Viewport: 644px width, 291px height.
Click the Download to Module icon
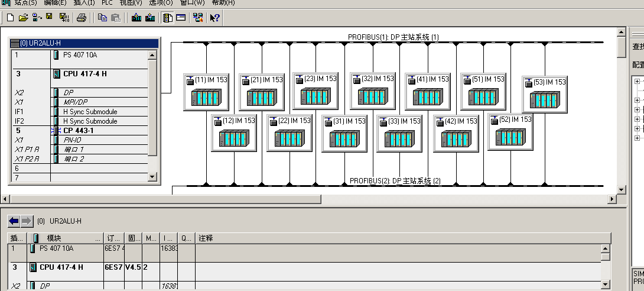[136, 18]
